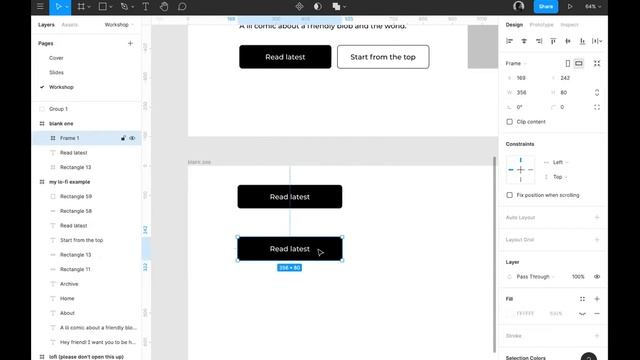This screenshot has width=640, height=360.
Task: Toggle constrain proportions lock
Action: point(597,93)
